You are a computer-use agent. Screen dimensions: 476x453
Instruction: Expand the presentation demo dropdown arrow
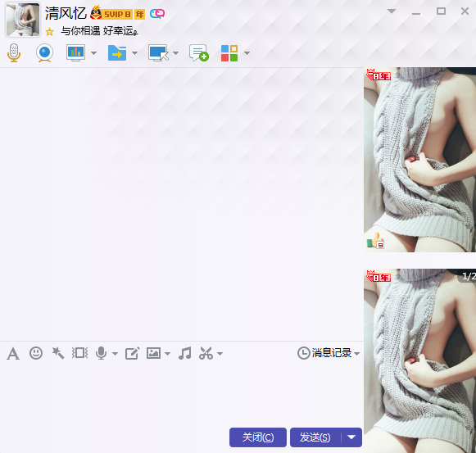tap(93, 53)
